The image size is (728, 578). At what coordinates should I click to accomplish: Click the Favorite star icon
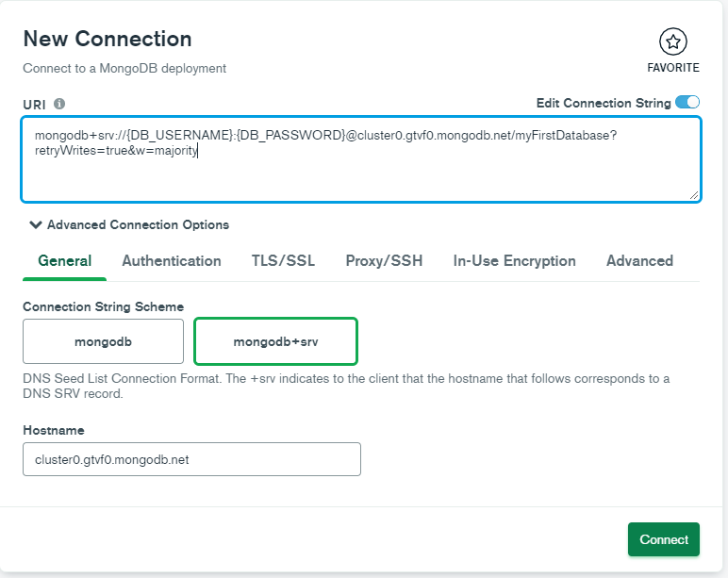[672, 41]
